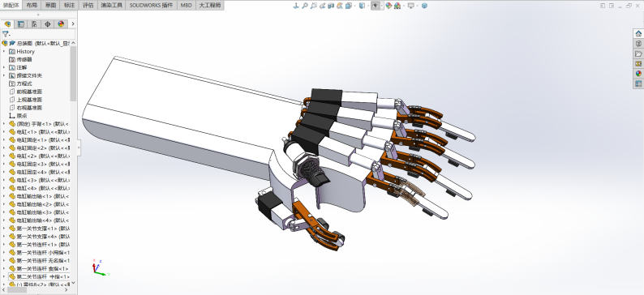Screen dimensions: 644x295
Task: Expand the 焊缝文件夹 node
Action: click(4, 75)
